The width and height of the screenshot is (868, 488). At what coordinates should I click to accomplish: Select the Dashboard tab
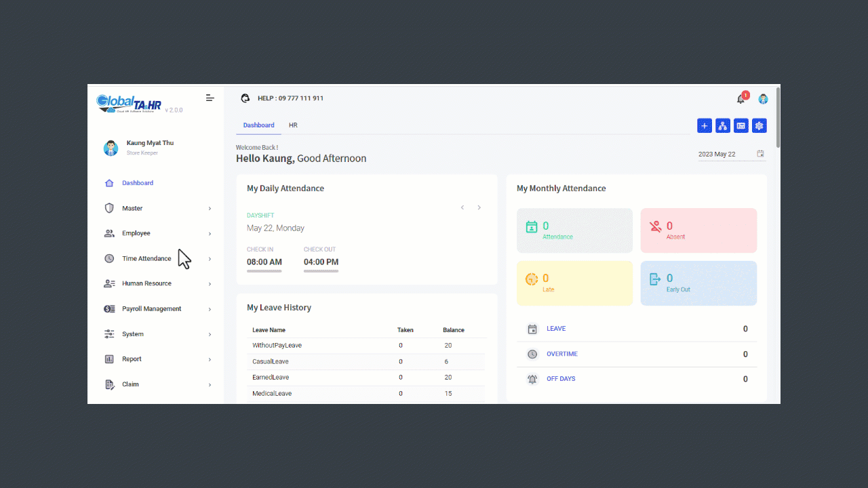[x=258, y=125]
